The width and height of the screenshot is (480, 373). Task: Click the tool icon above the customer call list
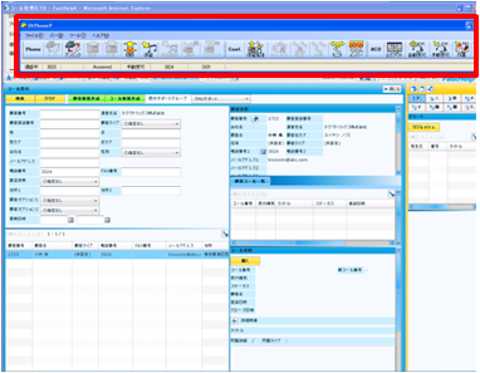coord(391,194)
